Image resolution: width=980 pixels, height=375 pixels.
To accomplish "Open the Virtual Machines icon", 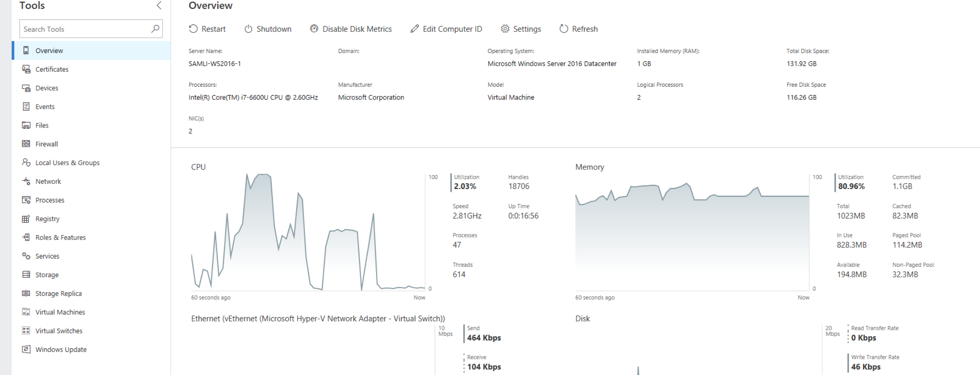I will [x=26, y=312].
